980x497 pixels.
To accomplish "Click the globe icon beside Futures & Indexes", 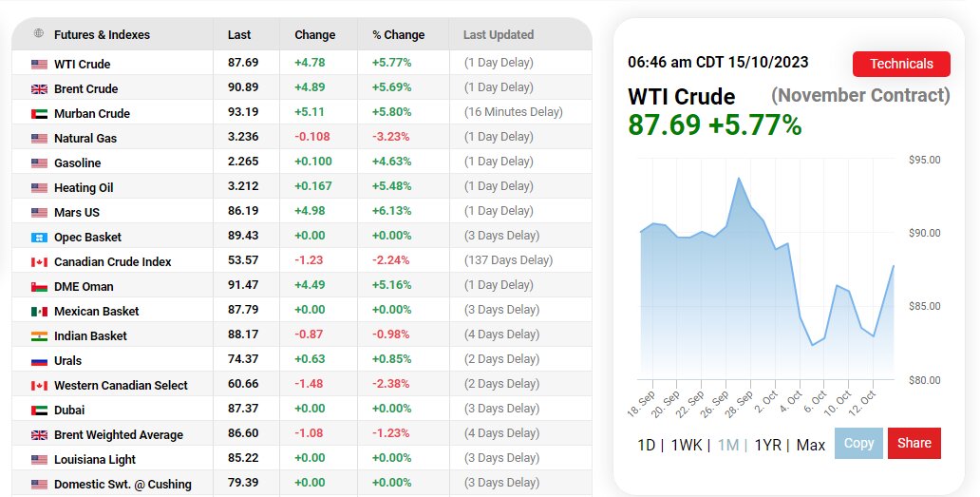I will 38,34.
